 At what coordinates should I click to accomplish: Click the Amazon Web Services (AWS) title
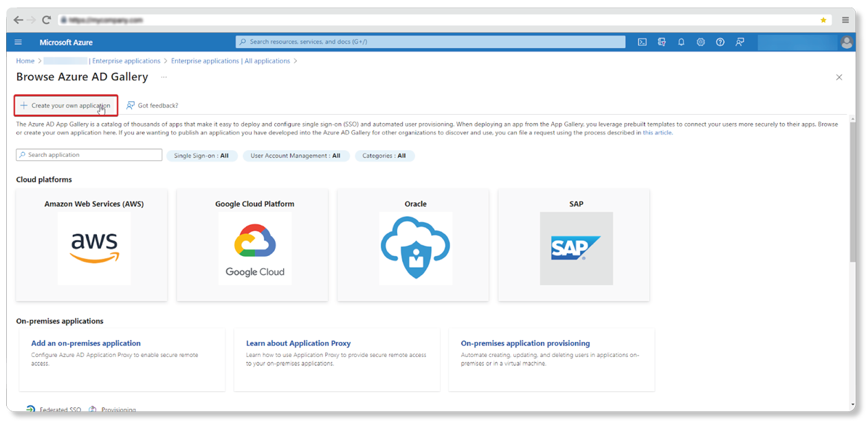[x=94, y=204]
